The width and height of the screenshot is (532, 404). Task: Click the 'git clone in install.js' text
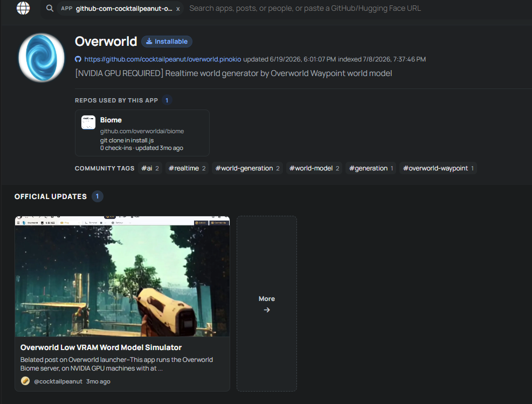(127, 140)
